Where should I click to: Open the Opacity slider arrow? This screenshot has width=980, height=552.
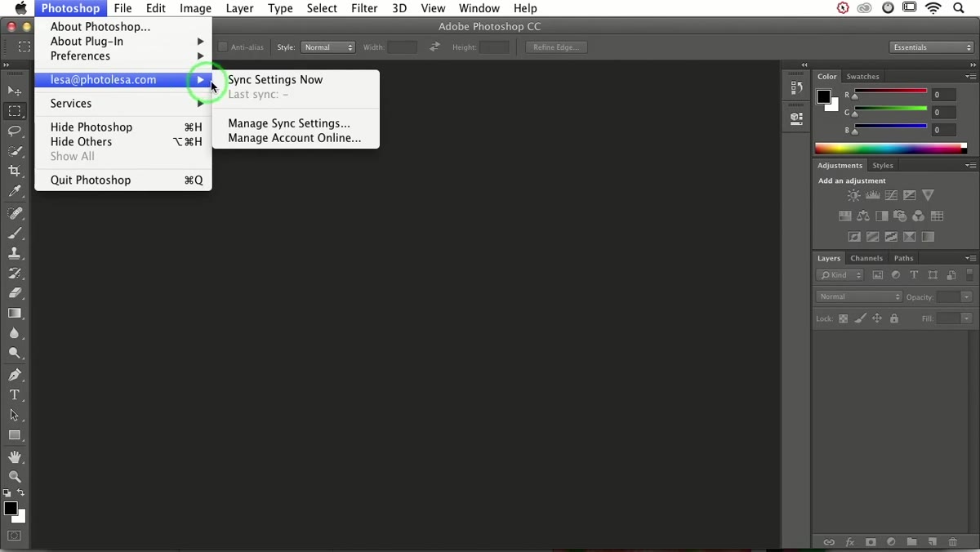(x=967, y=297)
